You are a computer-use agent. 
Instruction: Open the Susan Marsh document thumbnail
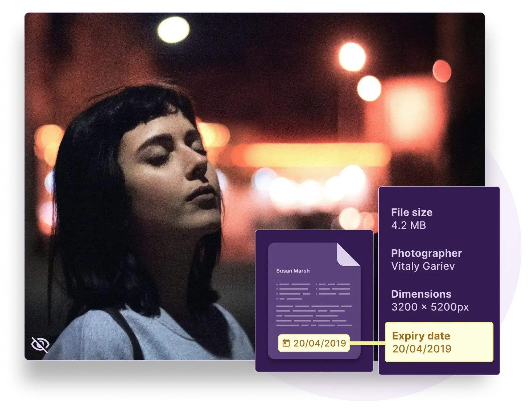click(314, 301)
